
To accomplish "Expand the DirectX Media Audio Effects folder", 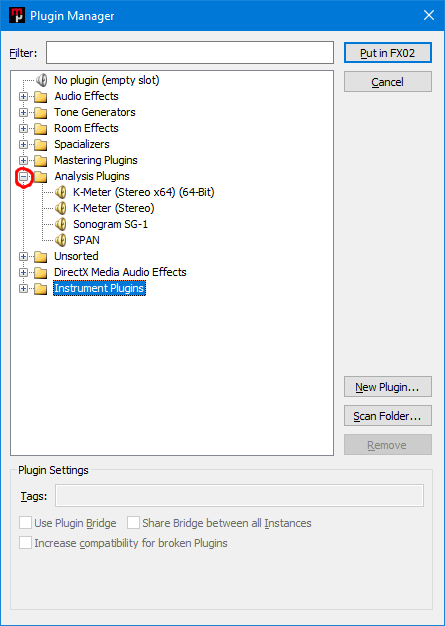I will 24,272.
